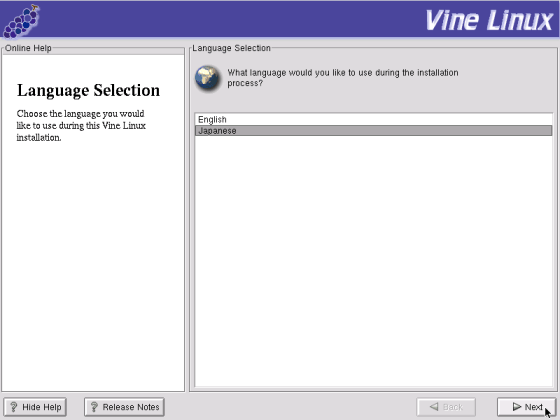The image size is (560, 420).
Task: Proceed with the Next button
Action: (x=527, y=407)
